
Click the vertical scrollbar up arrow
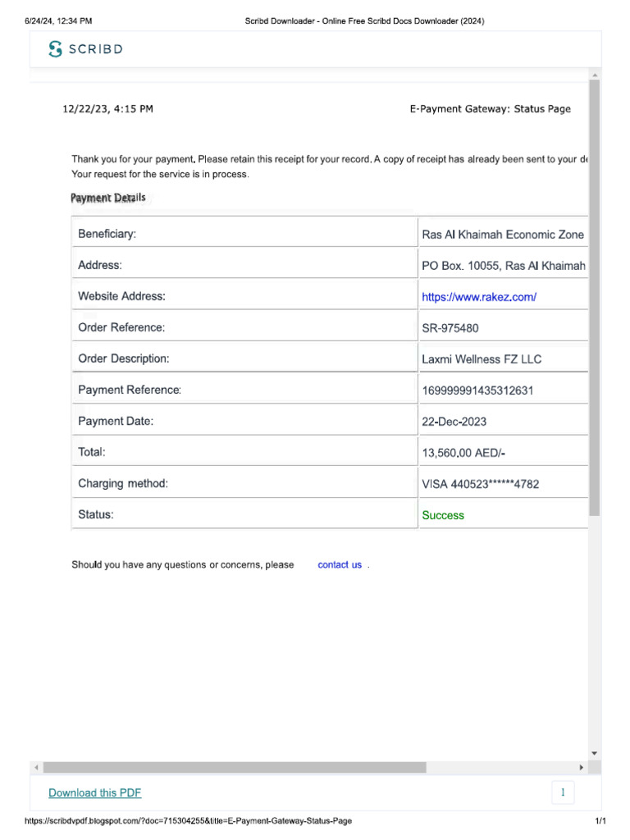[595, 75]
